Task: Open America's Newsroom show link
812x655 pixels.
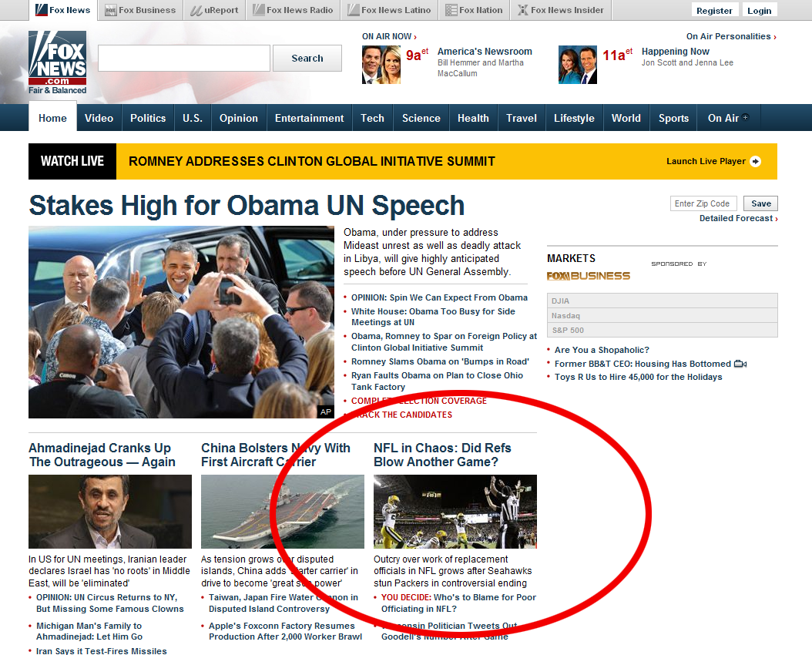Action: pos(485,52)
